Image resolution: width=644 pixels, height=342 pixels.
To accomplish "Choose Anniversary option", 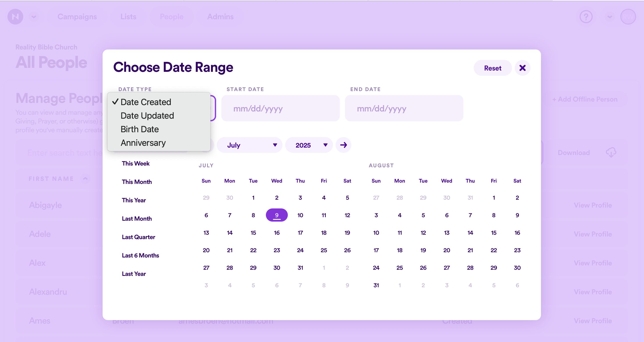I will point(159,143).
